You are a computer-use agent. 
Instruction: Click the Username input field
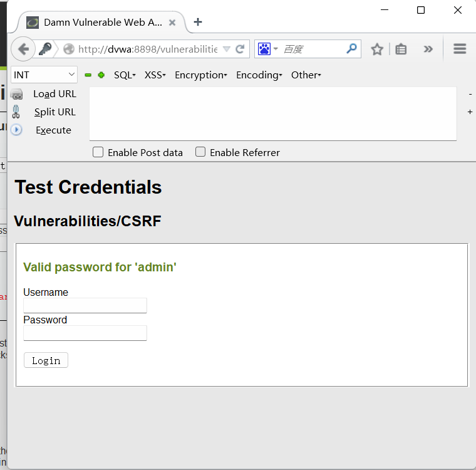coord(85,305)
